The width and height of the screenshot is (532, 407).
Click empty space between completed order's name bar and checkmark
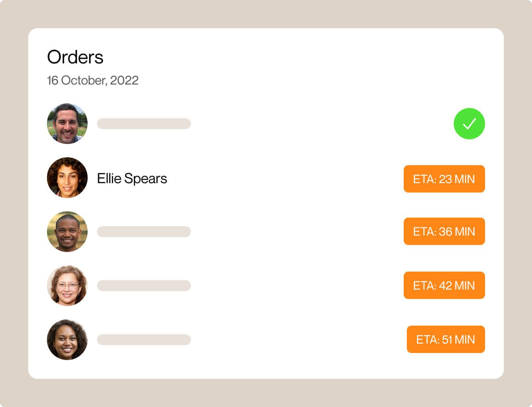tap(321, 124)
